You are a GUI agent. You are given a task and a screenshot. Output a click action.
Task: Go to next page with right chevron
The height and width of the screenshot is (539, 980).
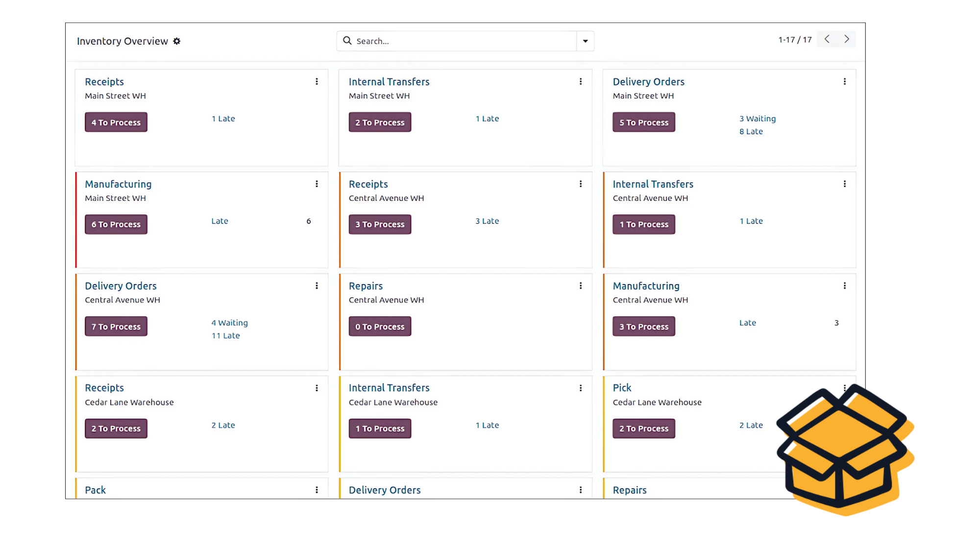846,39
